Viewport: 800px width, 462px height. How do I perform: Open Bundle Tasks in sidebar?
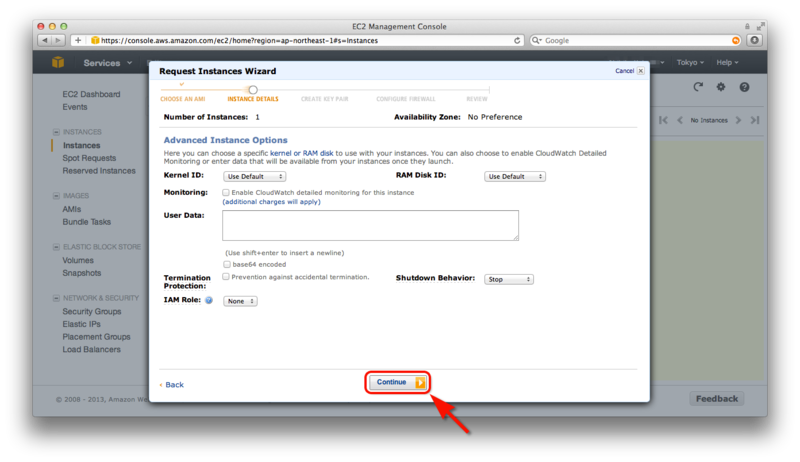[x=87, y=222]
